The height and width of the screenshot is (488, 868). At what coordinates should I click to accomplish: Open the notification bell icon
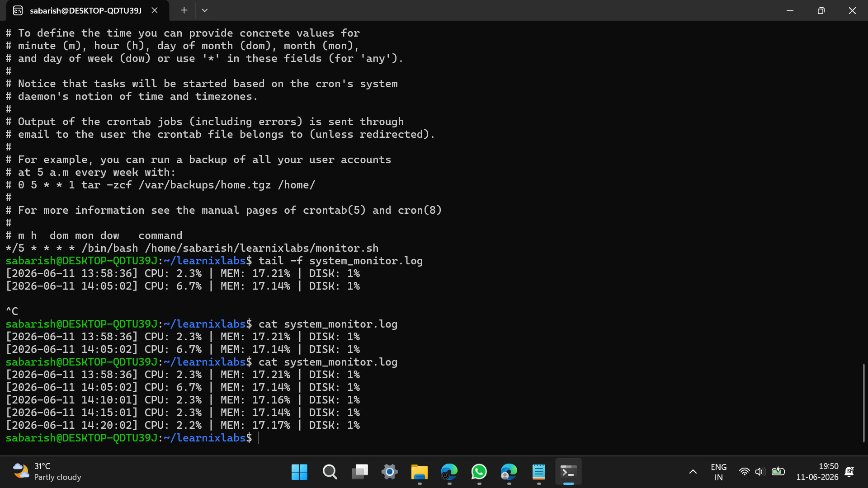pos(849,472)
